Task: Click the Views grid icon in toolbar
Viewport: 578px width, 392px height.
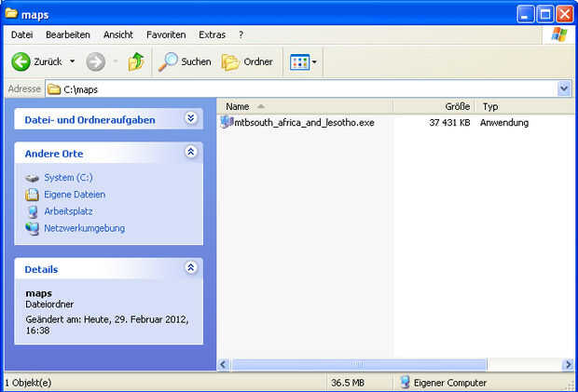Action: click(x=299, y=62)
